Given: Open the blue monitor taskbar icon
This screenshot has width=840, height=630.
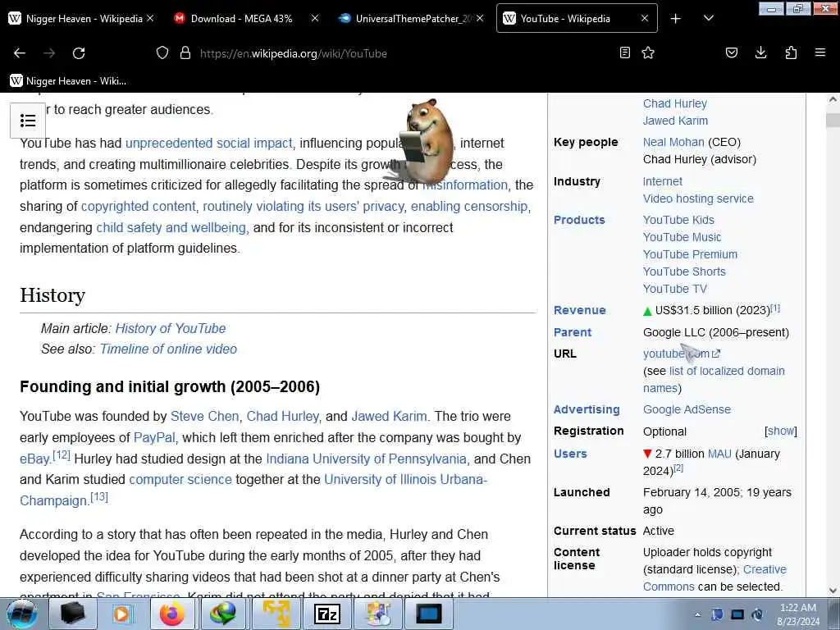Looking at the screenshot, I should 428,614.
